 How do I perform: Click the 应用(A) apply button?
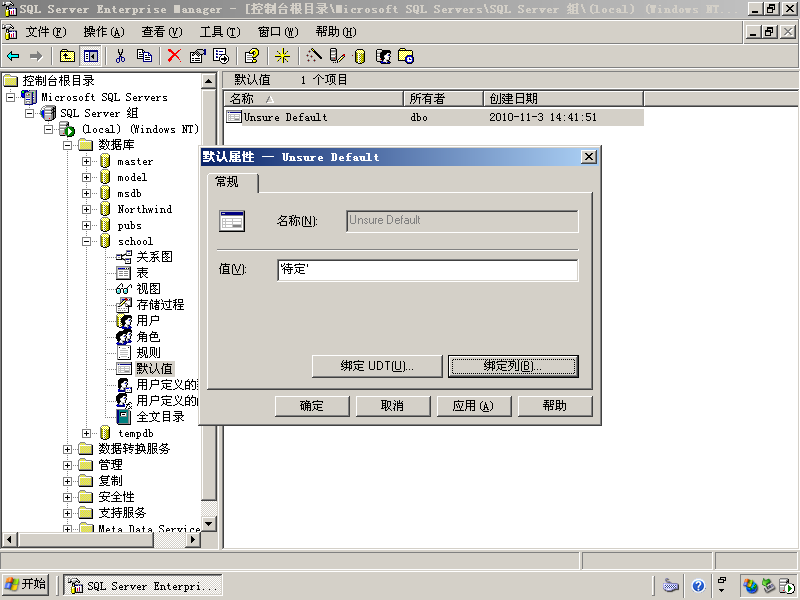(x=473, y=406)
